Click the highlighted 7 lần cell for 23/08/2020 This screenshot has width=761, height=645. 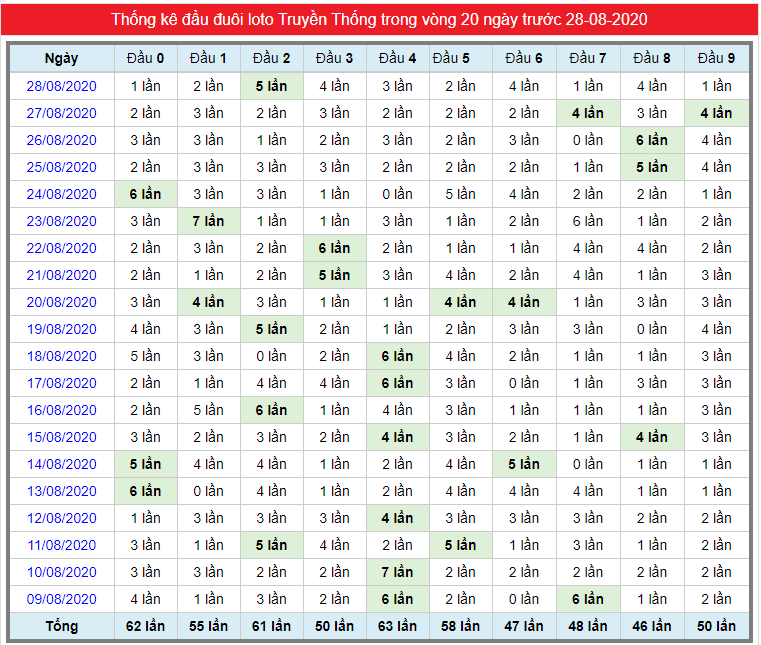coord(209,221)
